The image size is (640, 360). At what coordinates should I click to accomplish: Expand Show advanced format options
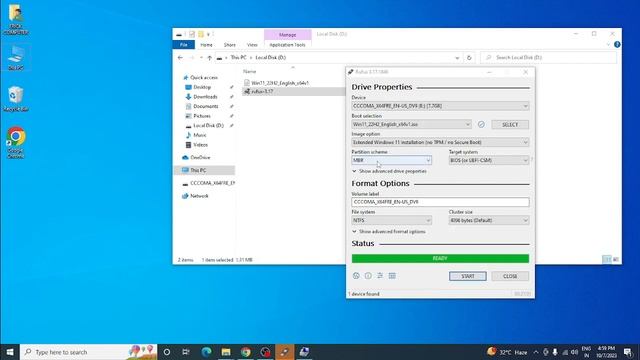[389, 232]
